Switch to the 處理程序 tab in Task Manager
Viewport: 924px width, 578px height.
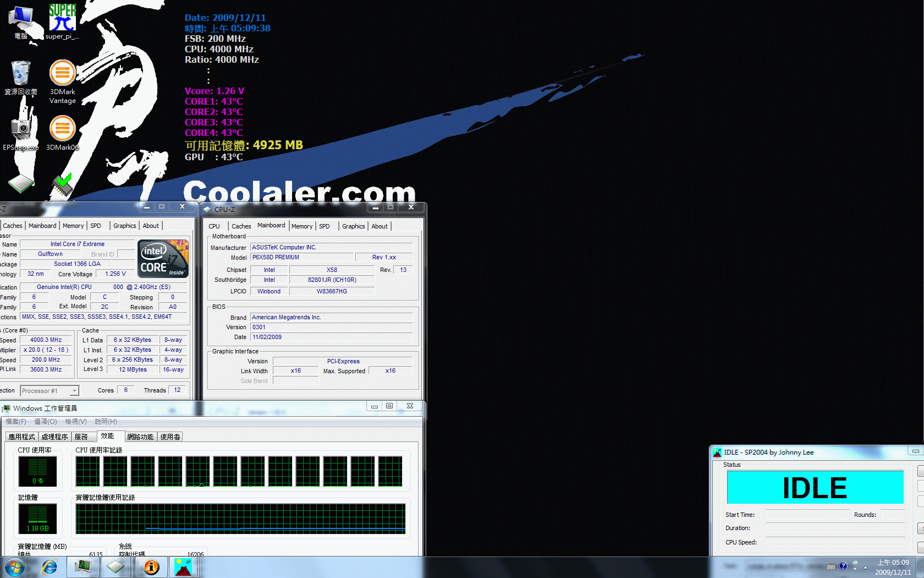point(55,437)
